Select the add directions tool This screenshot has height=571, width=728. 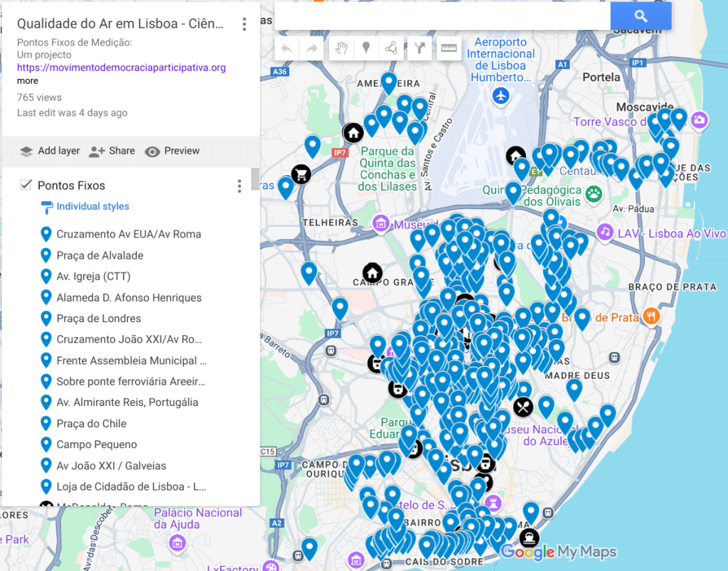(419, 48)
